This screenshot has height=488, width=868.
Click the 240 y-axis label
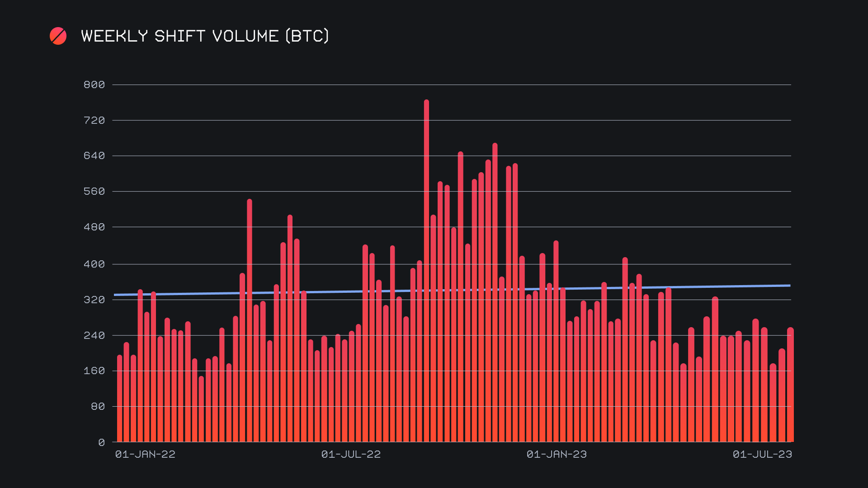pyautogui.click(x=94, y=336)
